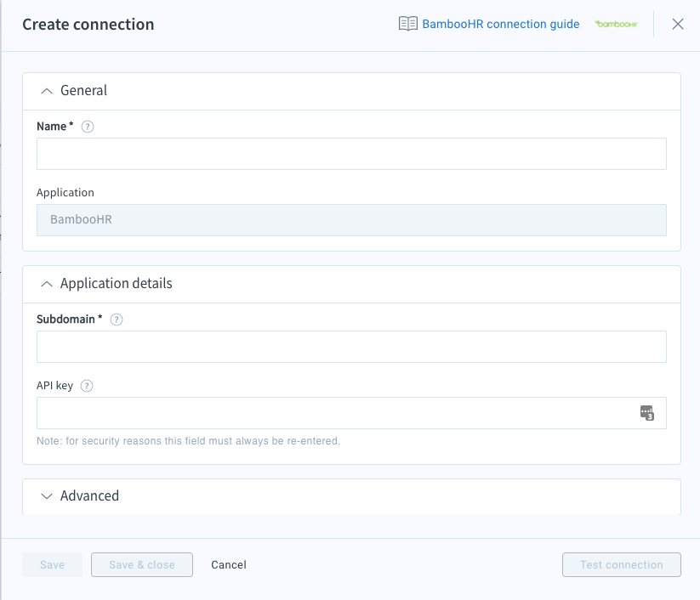Click the Save & close button
Screen dimensions: 700x600
[x=142, y=565]
